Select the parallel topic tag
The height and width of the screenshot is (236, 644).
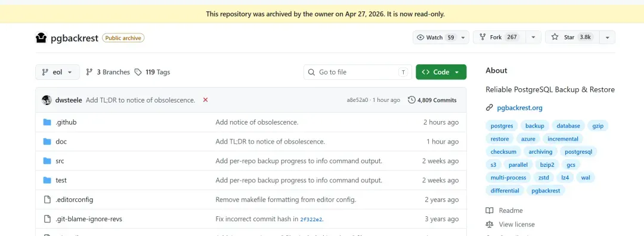click(x=518, y=164)
